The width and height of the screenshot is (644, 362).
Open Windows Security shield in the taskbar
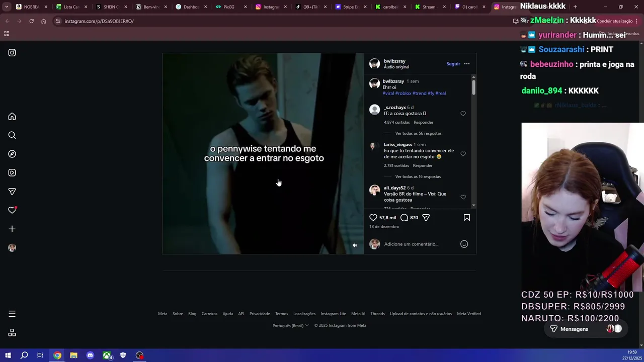pos(123,355)
